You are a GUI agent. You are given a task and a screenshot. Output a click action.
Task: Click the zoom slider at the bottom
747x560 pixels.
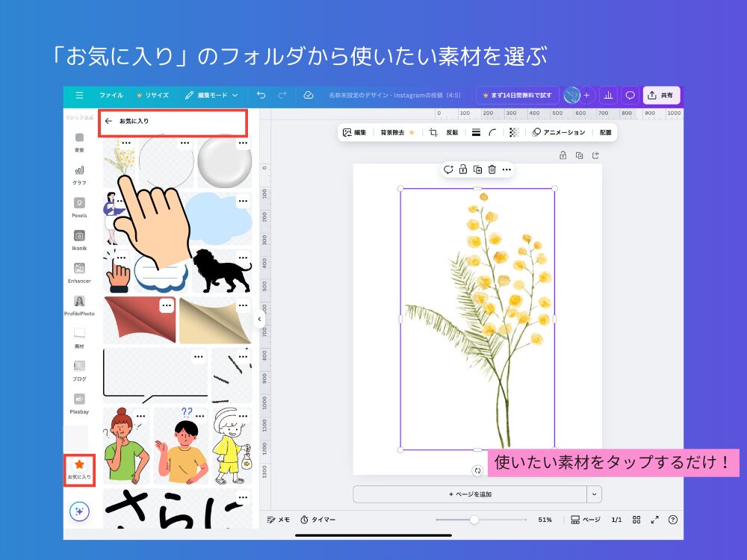pyautogui.click(x=475, y=520)
